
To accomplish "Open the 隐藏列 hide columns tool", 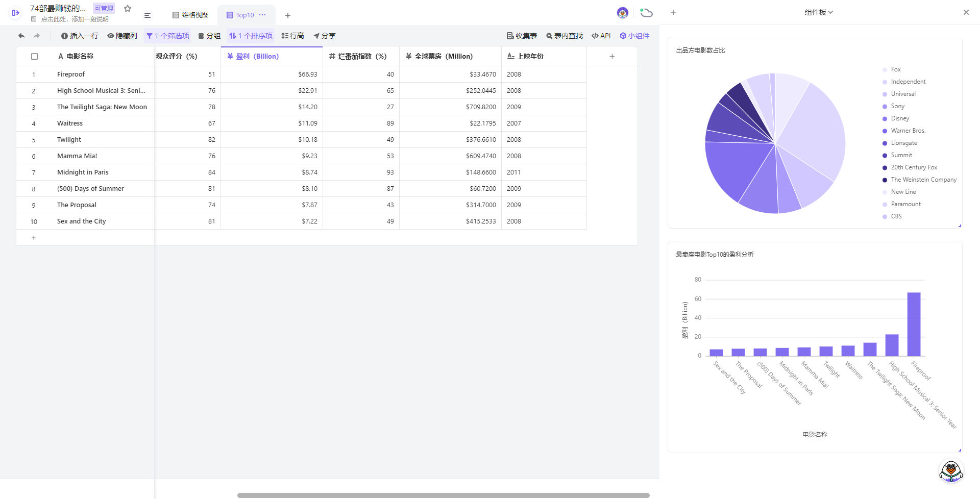I will [122, 36].
